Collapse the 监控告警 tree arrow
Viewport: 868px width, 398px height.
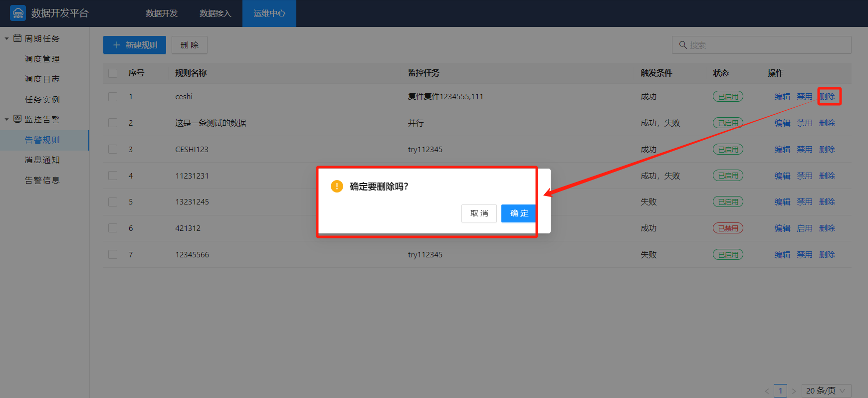click(x=7, y=119)
